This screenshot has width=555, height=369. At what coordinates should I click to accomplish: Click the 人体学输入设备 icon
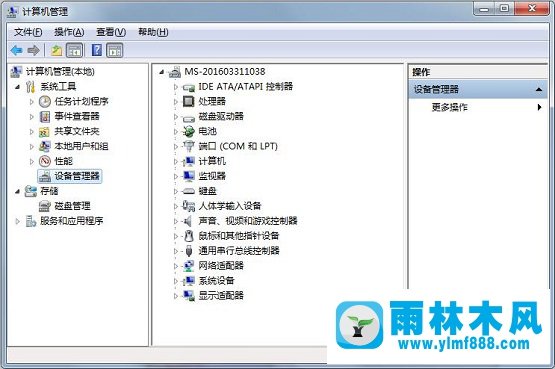[189, 206]
